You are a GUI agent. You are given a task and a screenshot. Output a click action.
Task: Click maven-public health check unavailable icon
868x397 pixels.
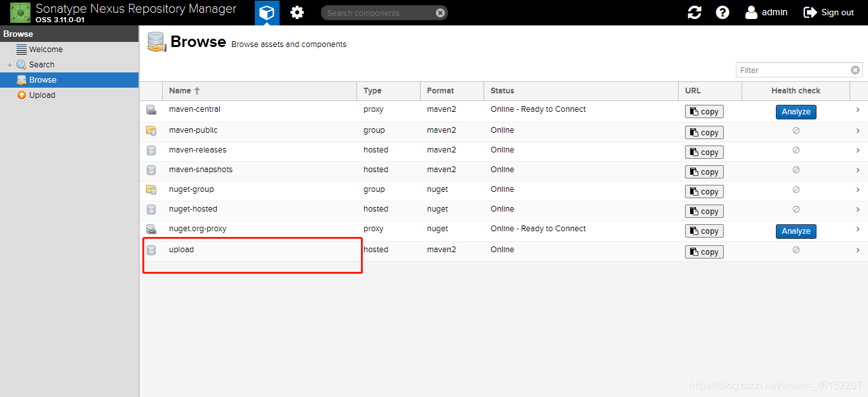[x=796, y=130]
